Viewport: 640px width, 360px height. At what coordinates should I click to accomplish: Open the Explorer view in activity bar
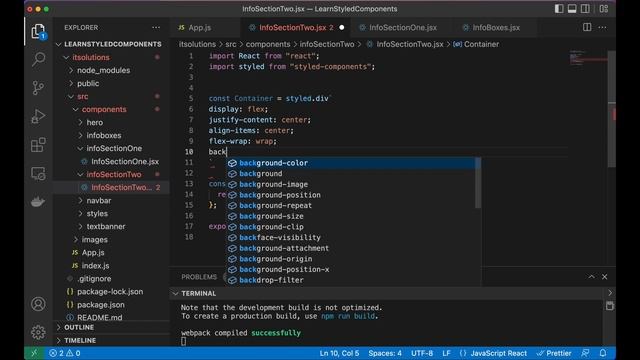[x=38, y=31]
